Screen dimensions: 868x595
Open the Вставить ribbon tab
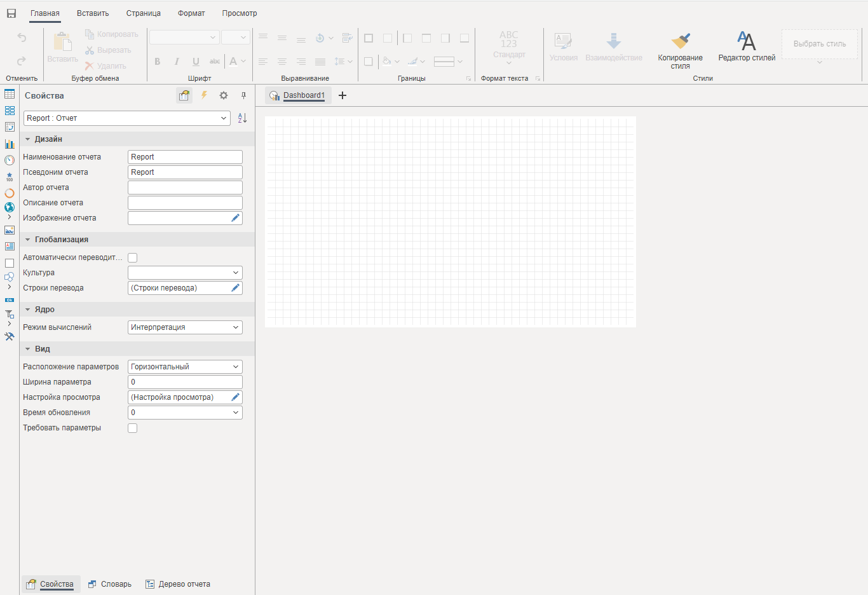point(93,13)
